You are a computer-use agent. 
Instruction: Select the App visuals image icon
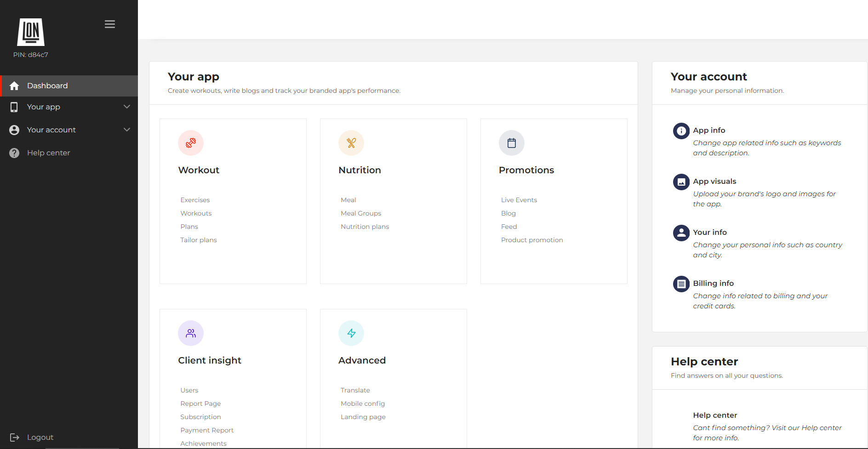pyautogui.click(x=681, y=182)
